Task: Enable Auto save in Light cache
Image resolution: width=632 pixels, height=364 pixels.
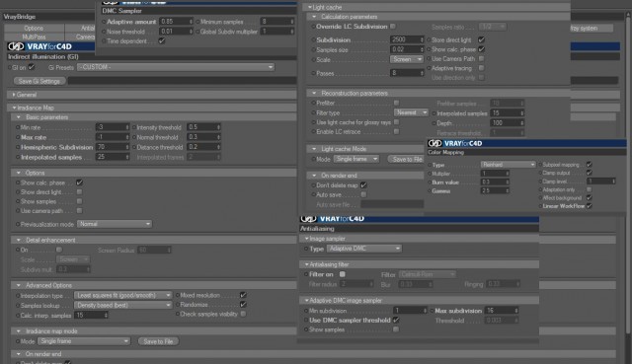Action: point(363,195)
